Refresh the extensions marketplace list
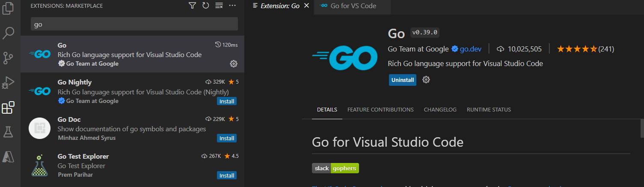This screenshot has width=644, height=187. (205, 6)
